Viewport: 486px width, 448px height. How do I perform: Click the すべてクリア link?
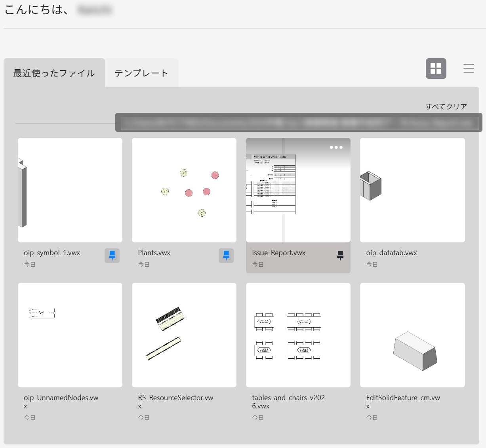pyautogui.click(x=446, y=107)
